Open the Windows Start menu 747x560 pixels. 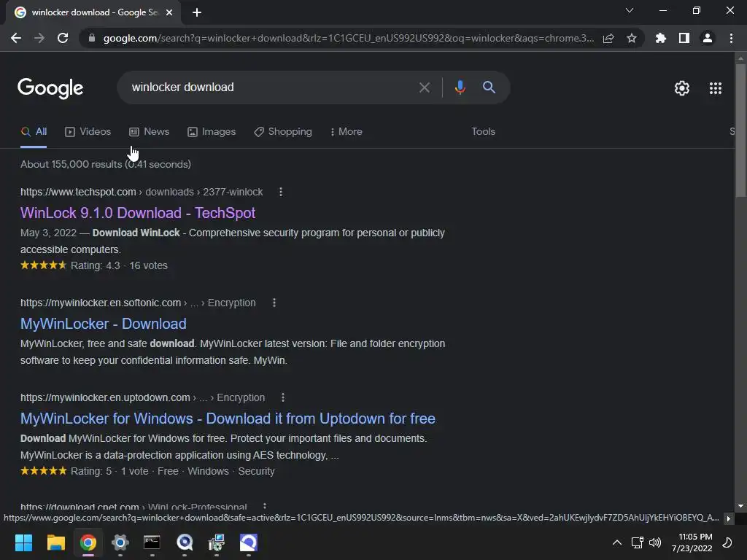(23, 542)
